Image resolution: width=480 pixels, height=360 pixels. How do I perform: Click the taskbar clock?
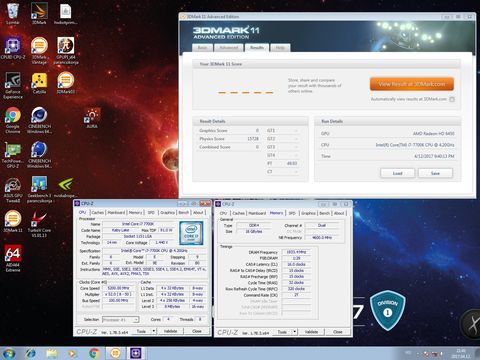pyautogui.click(x=461, y=353)
